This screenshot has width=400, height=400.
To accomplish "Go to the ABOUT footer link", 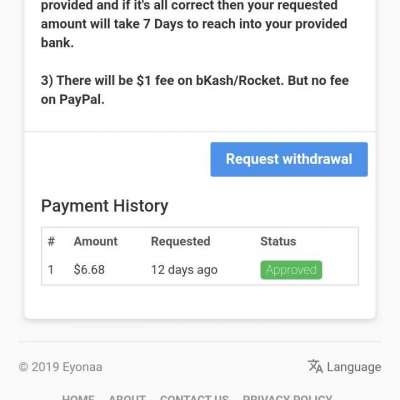I will pyautogui.click(x=127, y=397).
